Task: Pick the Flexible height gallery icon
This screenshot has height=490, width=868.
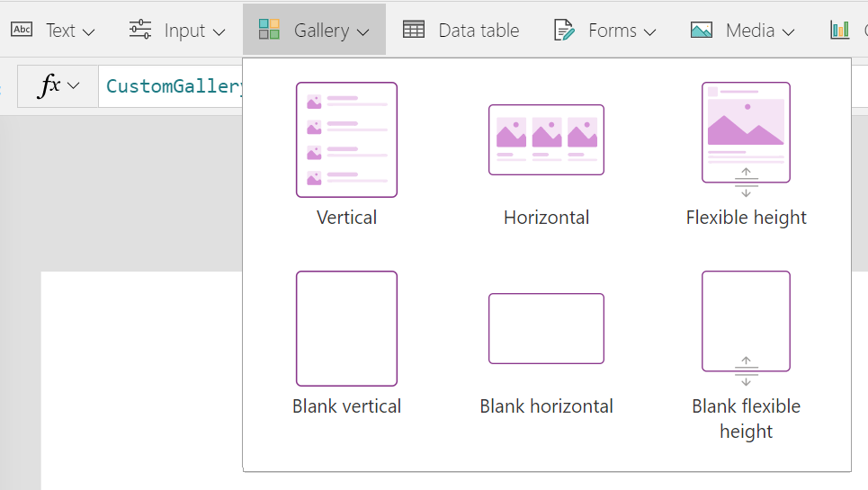Action: [x=746, y=133]
